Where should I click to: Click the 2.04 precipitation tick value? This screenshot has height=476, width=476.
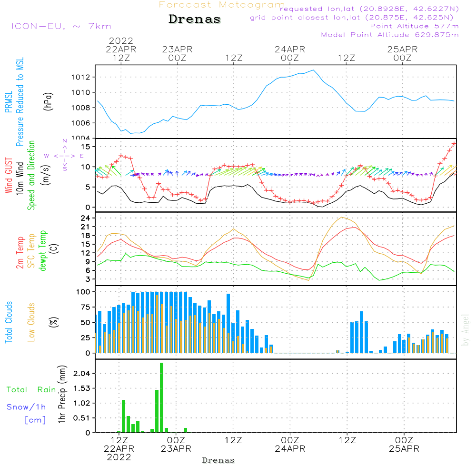coord(82,373)
